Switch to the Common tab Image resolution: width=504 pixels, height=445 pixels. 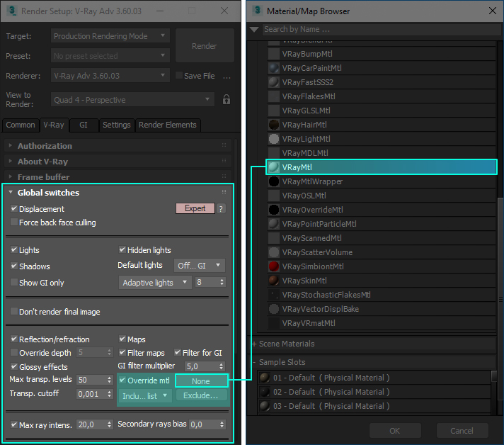click(21, 125)
